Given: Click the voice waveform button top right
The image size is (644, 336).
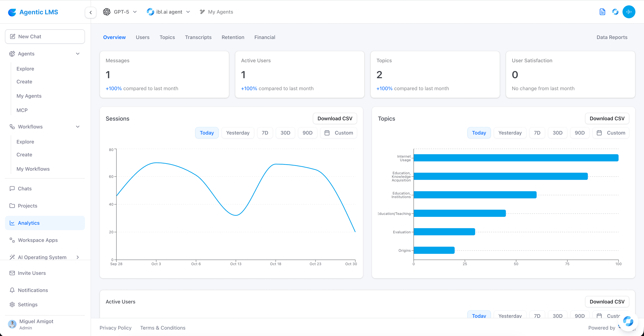Looking at the screenshot, I should point(629,12).
